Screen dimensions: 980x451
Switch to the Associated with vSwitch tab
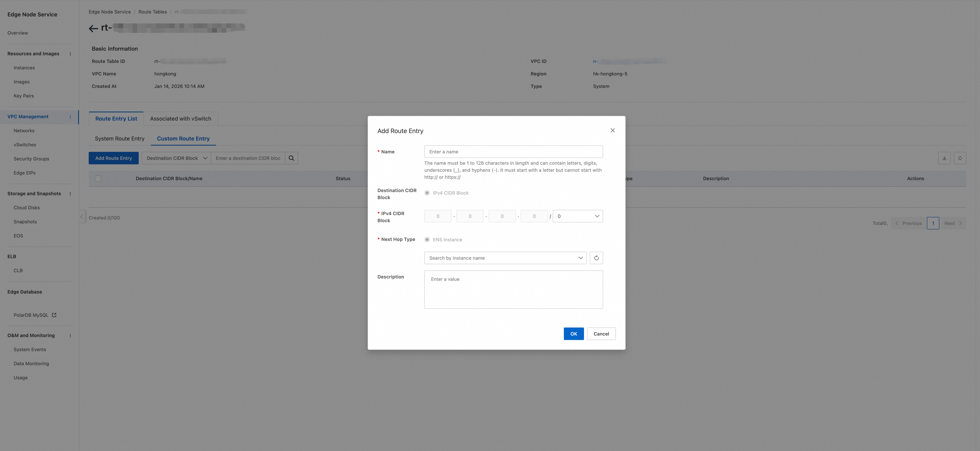coord(181,119)
